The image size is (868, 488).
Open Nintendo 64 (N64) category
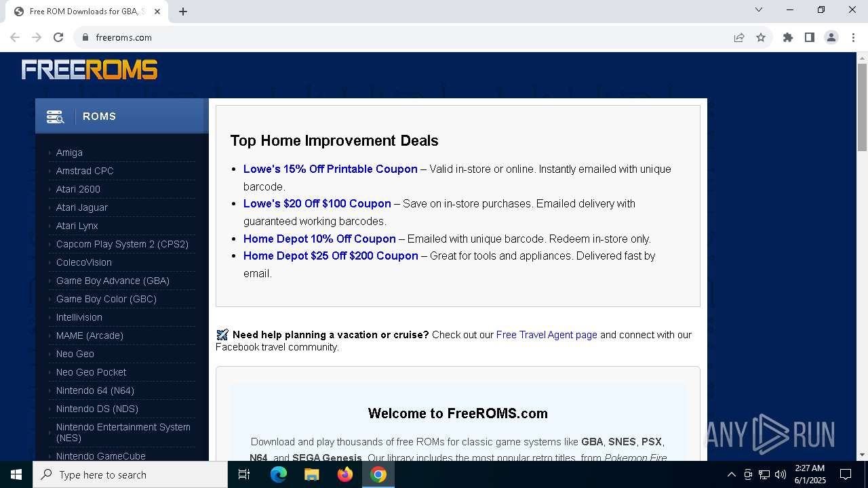tap(95, 390)
